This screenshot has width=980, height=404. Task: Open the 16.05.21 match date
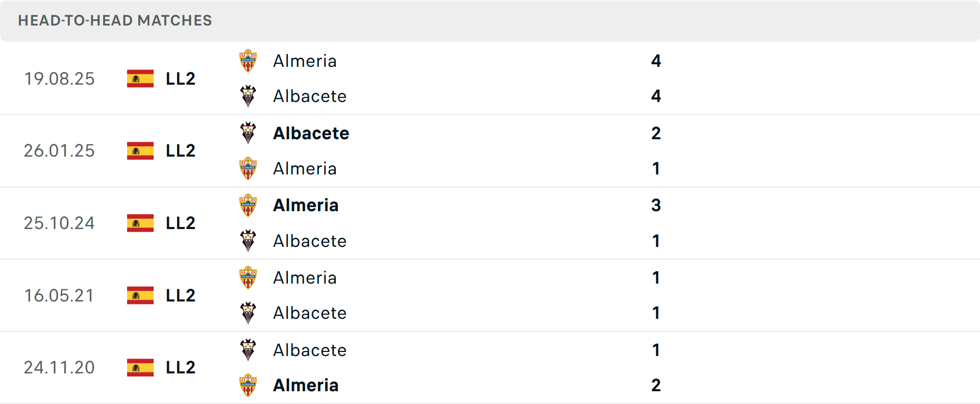tap(59, 295)
